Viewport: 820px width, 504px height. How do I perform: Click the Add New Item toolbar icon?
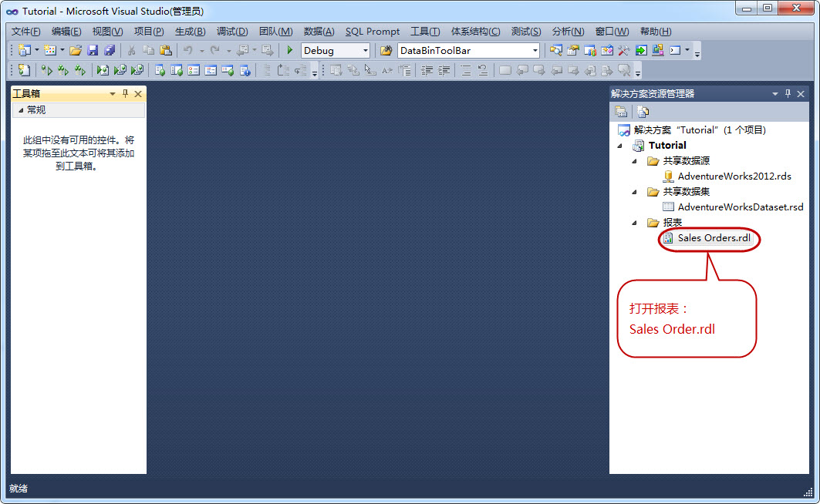(x=49, y=50)
